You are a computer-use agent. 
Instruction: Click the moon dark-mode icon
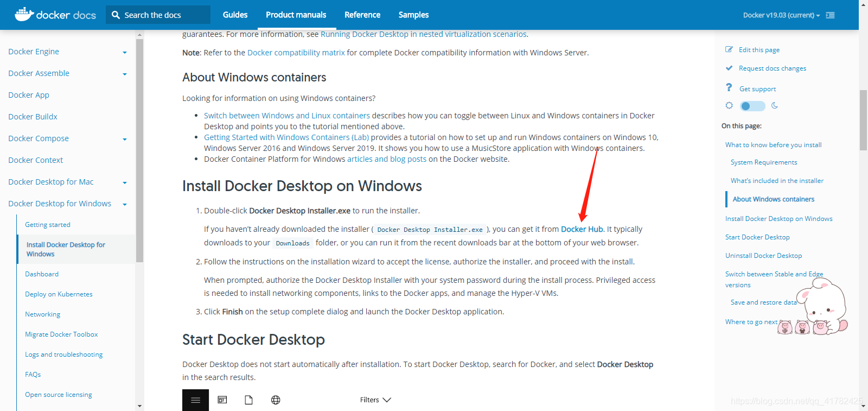point(775,105)
